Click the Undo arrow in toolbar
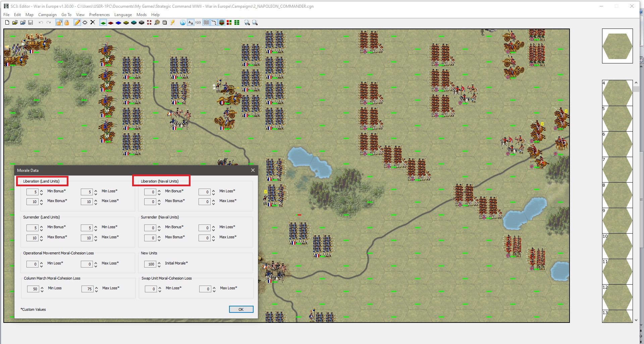This screenshot has height=344, width=644. pos(41,22)
